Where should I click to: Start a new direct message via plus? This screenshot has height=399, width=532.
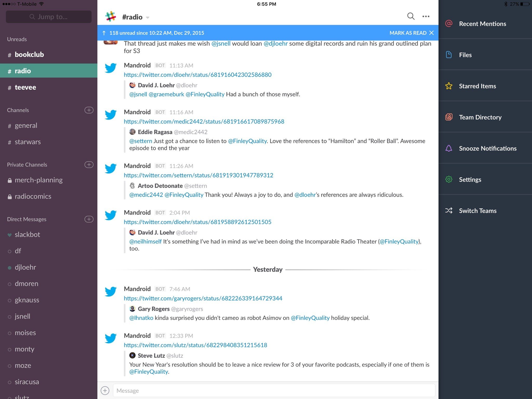89,219
